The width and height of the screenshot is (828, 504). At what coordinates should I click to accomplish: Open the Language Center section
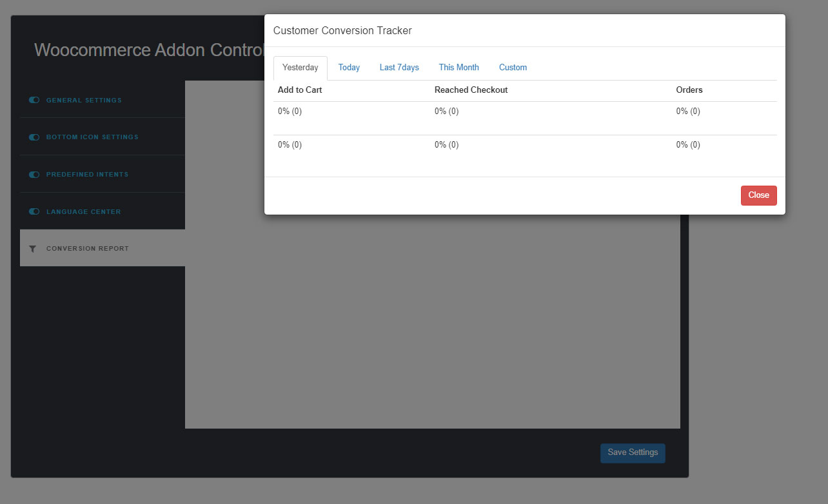click(x=103, y=211)
